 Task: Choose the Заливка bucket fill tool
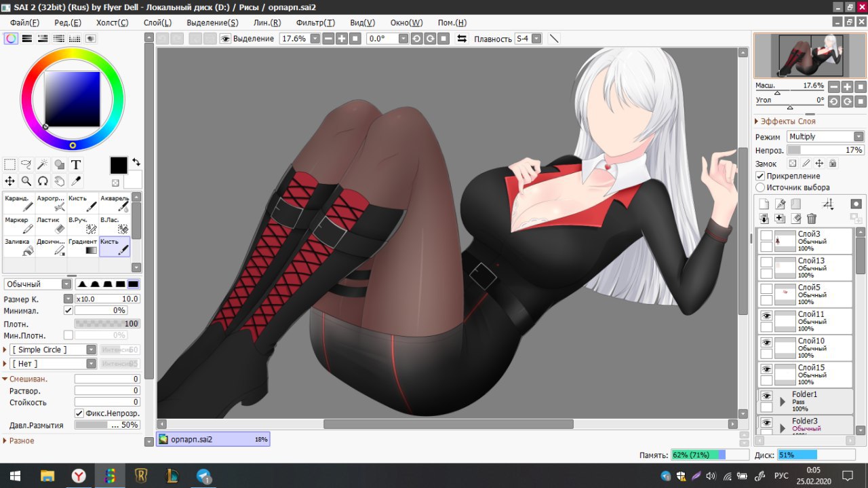pos(19,246)
